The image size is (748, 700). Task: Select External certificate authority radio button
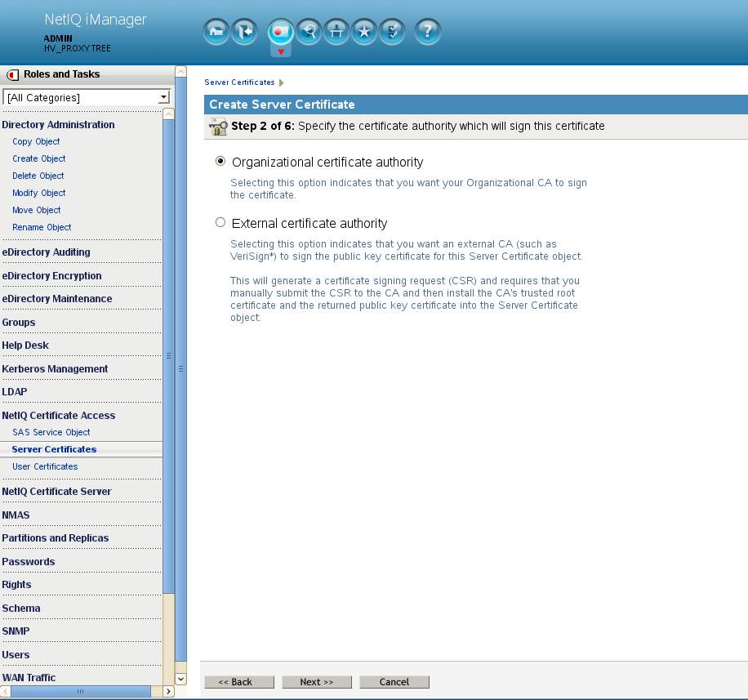[x=220, y=222]
